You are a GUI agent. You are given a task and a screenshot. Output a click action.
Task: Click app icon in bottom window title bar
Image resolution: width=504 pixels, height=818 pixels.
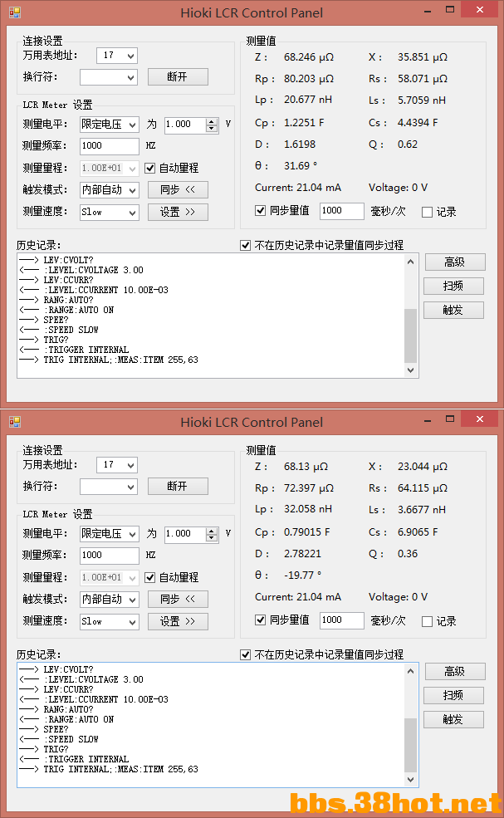[x=15, y=422]
